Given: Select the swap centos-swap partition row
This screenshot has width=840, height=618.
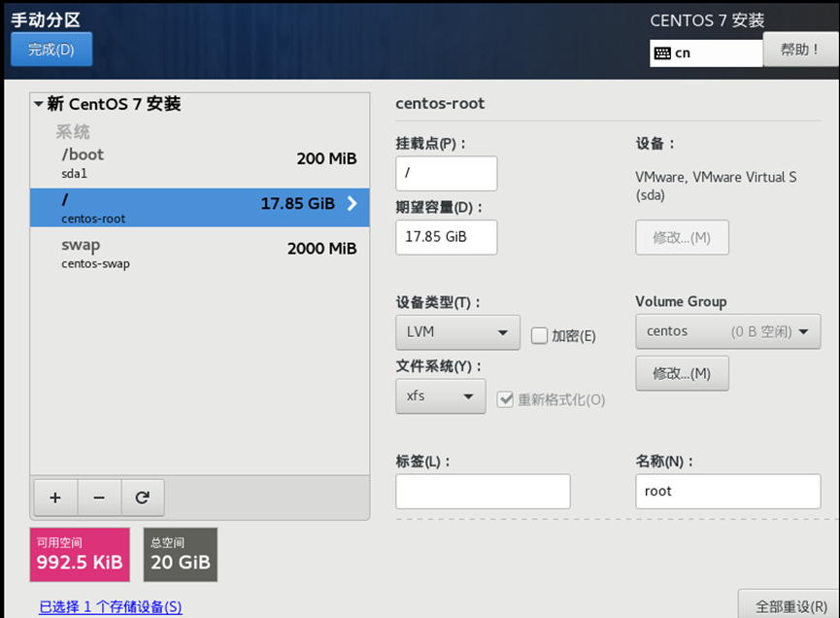Looking at the screenshot, I should (200, 253).
